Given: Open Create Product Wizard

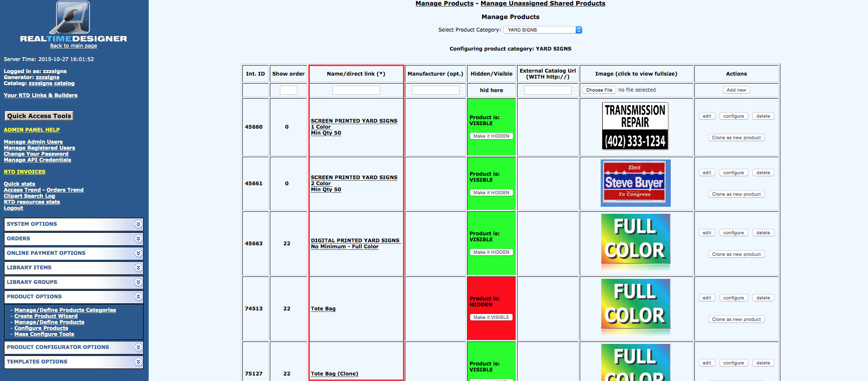Looking at the screenshot, I should (46, 316).
